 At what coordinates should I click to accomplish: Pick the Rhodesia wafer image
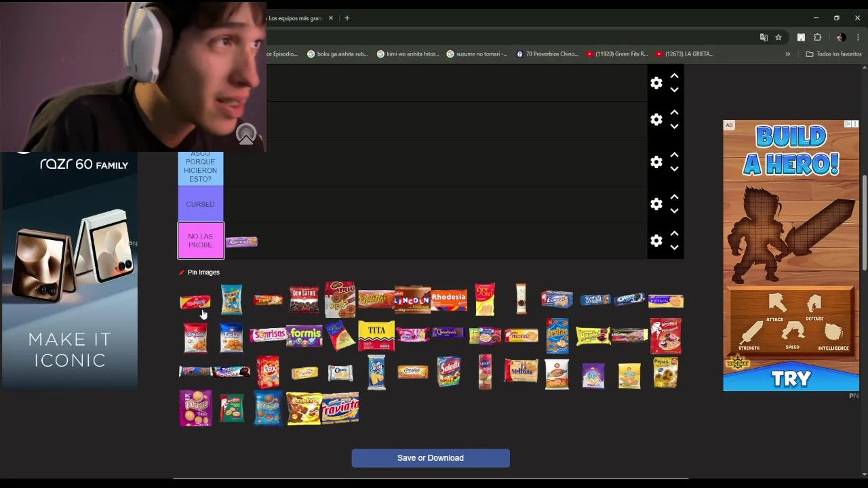click(x=449, y=300)
